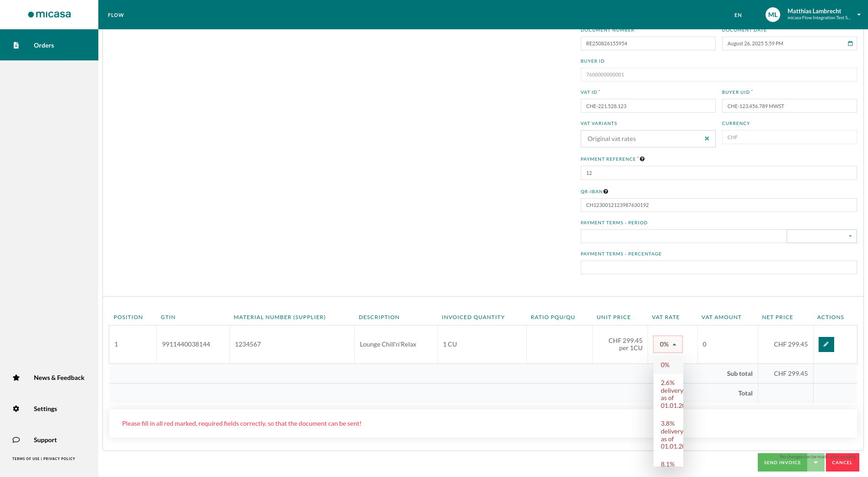Open Terms of Use link
This screenshot has height=477, width=868.
26,459
